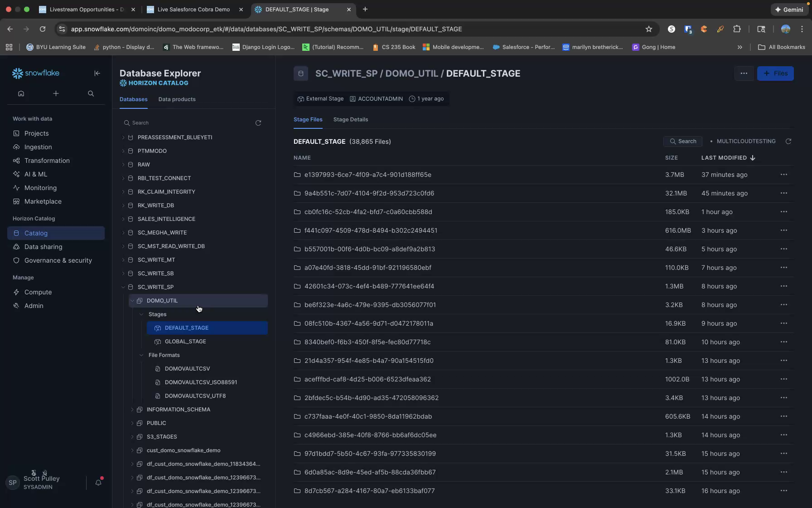Switch to the Stage Details tab
The width and height of the screenshot is (812, 508).
pos(350,119)
